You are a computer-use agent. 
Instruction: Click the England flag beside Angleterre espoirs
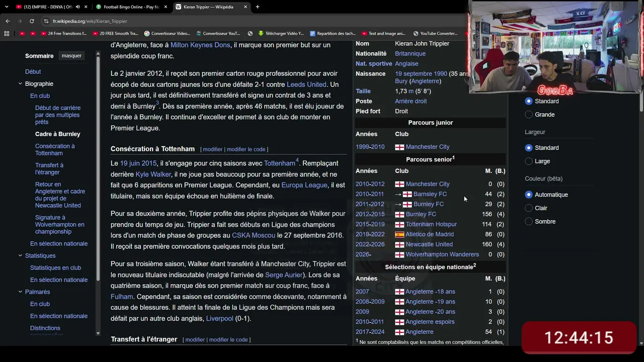click(x=399, y=322)
